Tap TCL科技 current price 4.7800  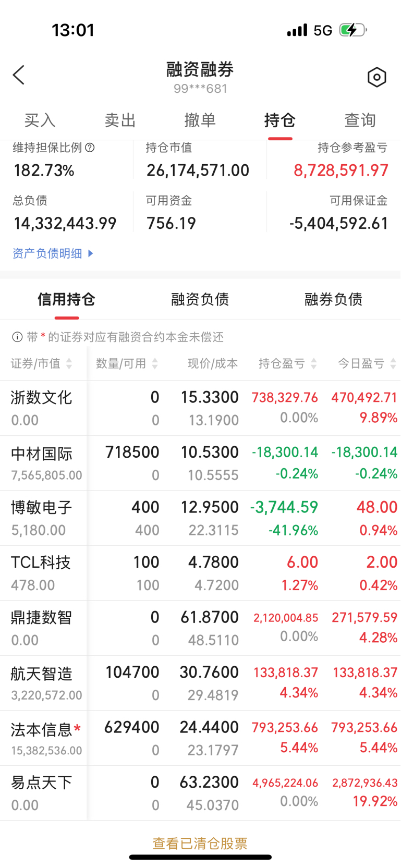pyautogui.click(x=213, y=562)
